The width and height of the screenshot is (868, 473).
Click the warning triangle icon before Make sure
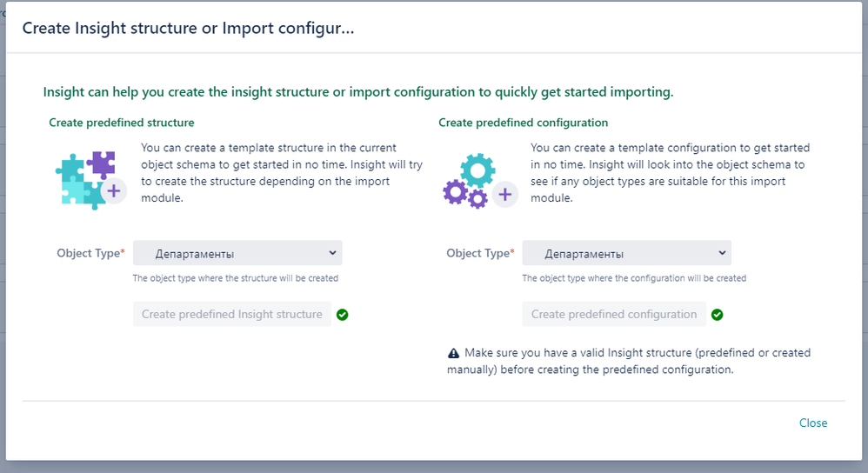[x=453, y=353]
